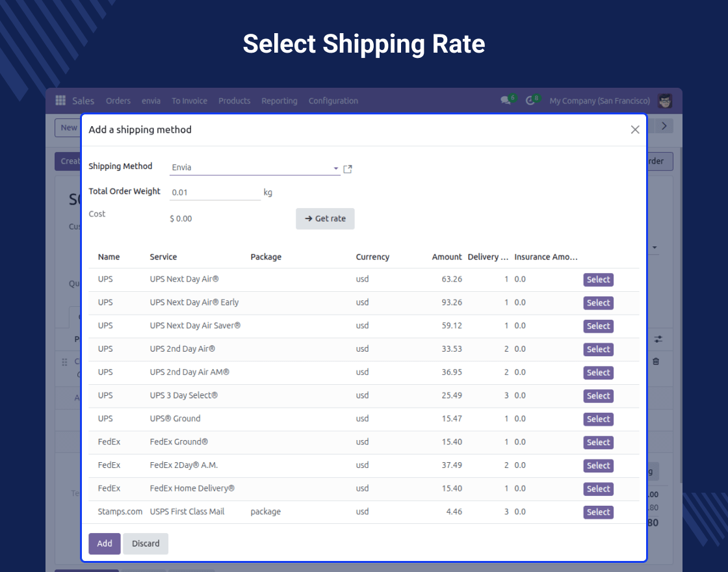Click the 4.46 amount cell

(454, 512)
